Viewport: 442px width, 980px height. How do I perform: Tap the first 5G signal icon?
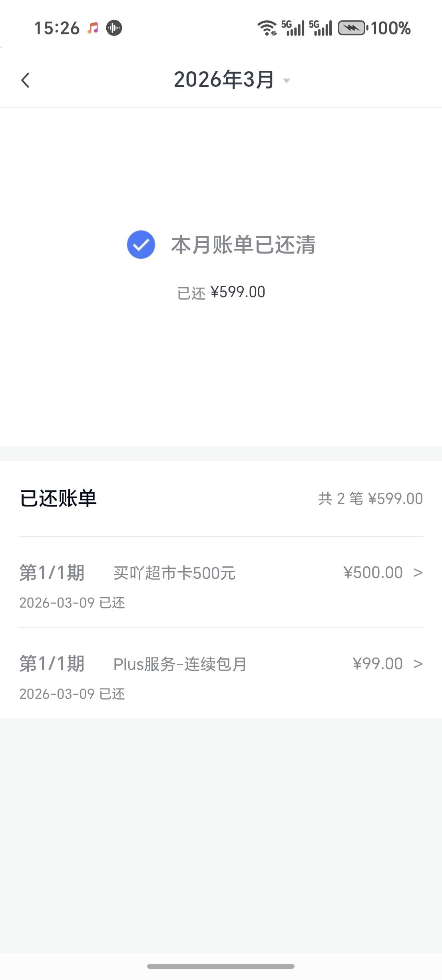(293, 28)
